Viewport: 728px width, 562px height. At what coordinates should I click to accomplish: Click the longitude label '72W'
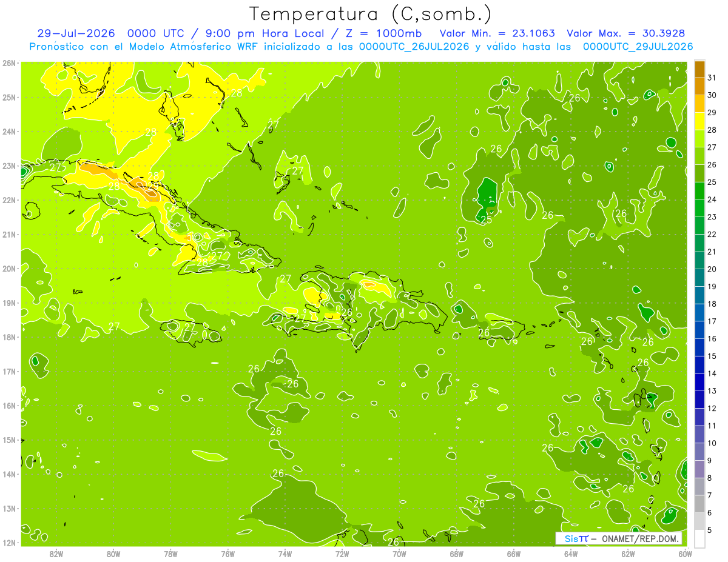[342, 554]
